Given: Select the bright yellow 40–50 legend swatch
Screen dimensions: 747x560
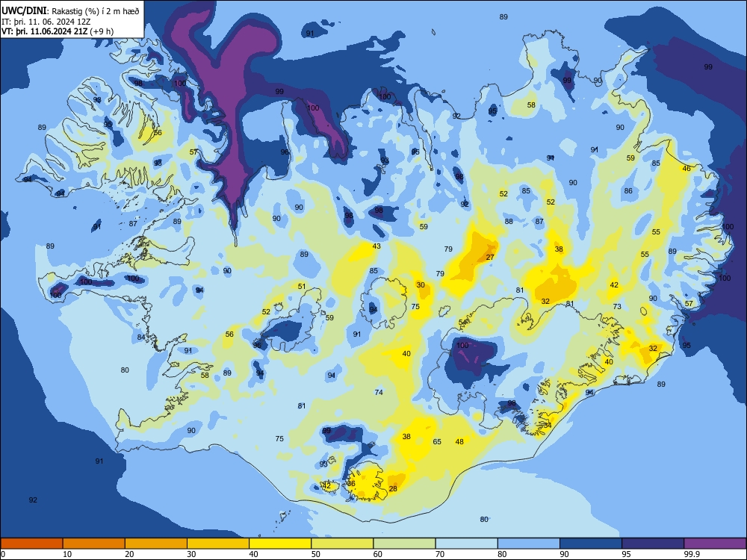Looking at the screenshot, I should (280, 544).
